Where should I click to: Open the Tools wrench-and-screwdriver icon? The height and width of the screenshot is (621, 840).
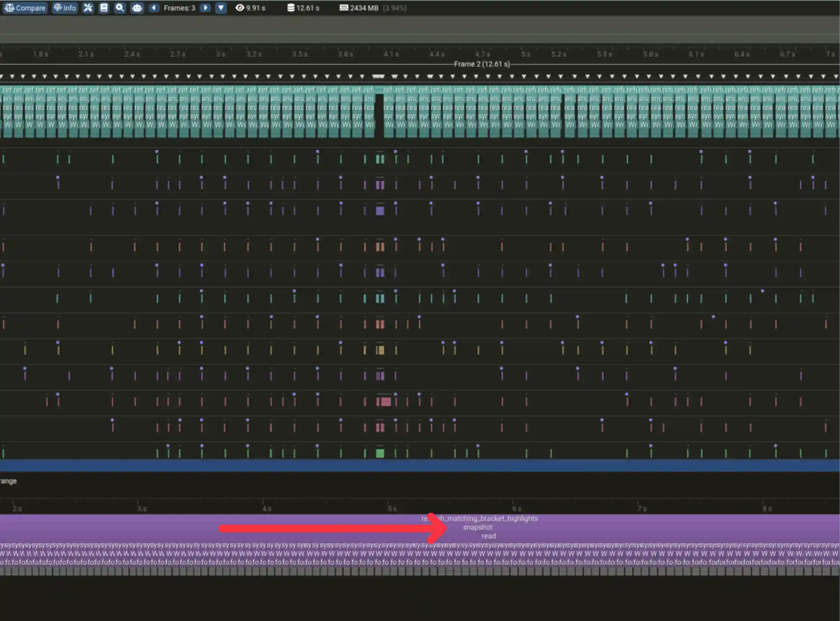[88, 8]
